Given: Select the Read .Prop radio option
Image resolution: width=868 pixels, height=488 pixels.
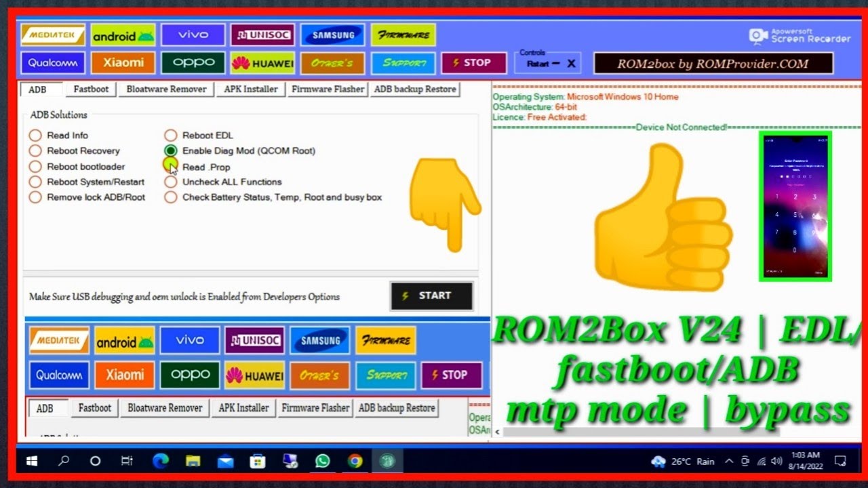Looking at the screenshot, I should tap(197, 166).
